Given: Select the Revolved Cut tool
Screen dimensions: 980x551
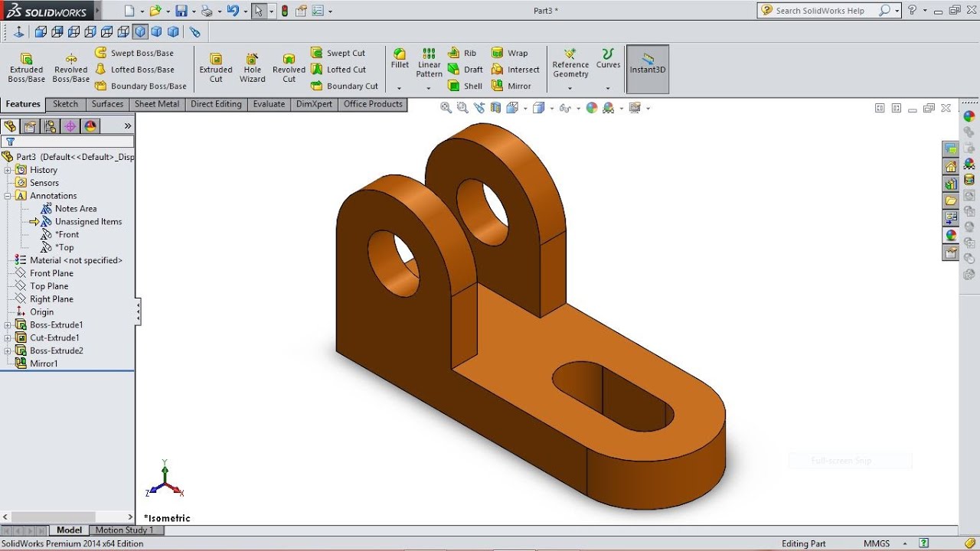Looking at the screenshot, I should point(289,67).
